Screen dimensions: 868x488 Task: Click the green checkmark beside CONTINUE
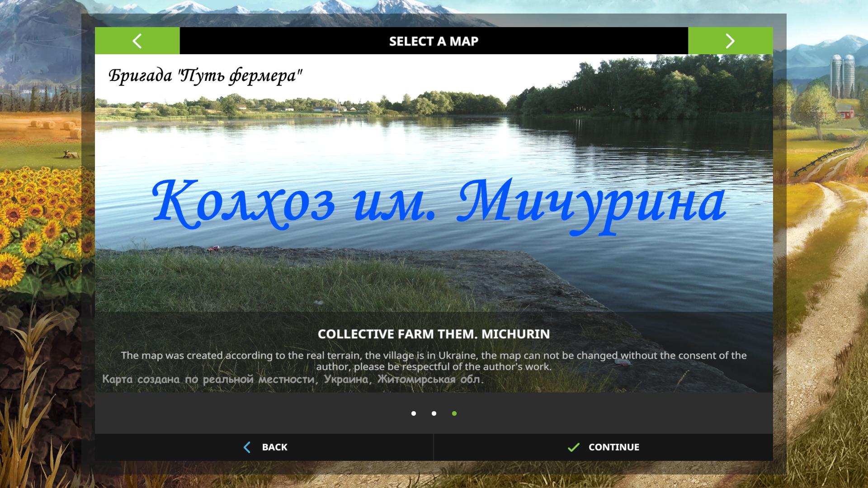click(573, 447)
